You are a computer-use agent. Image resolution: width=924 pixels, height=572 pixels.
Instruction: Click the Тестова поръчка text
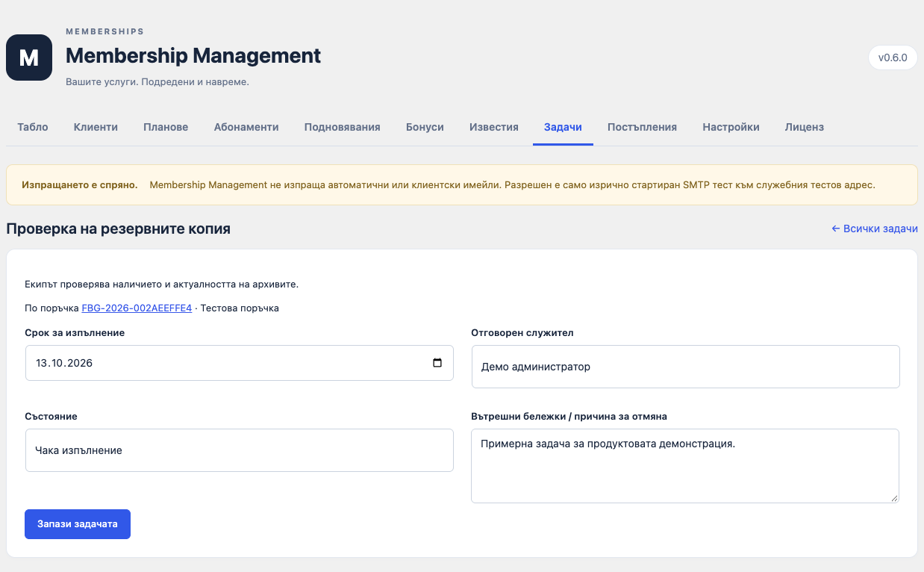coord(240,308)
